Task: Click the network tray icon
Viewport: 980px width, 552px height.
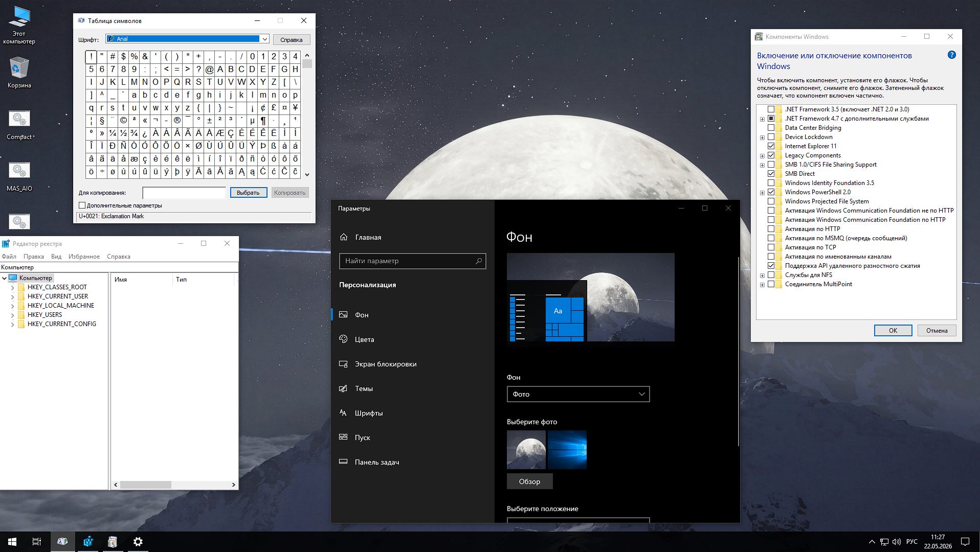Action: (x=884, y=542)
